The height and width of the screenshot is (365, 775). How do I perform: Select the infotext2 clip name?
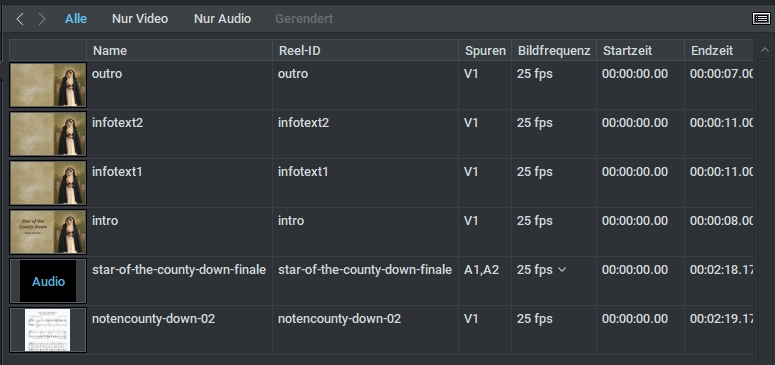117,122
